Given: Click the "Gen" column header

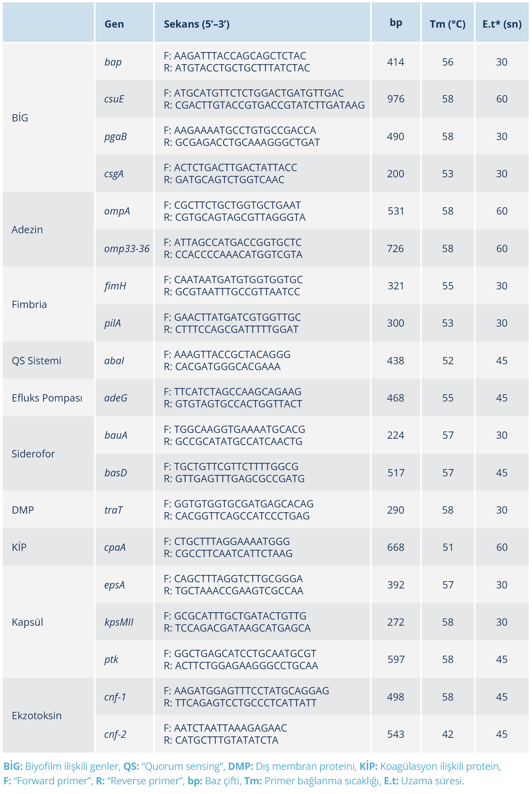Looking at the screenshot, I should [114, 24].
